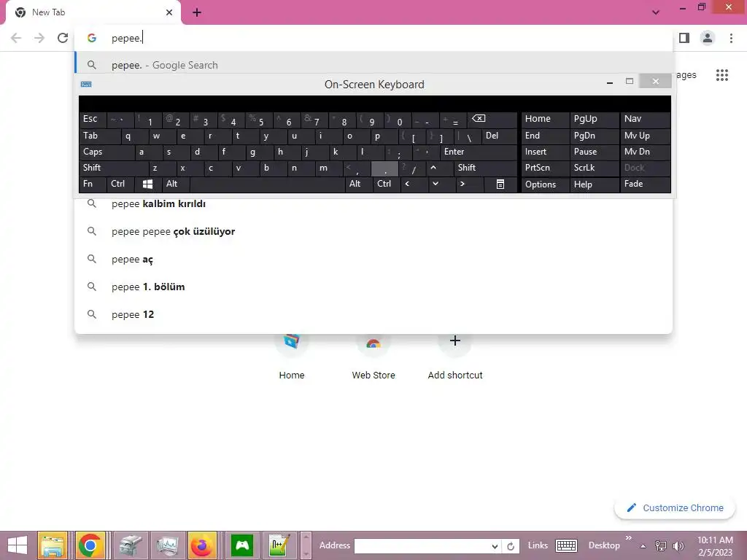This screenshot has height=560, width=747.
Task: Click the Tab key on keyboard
Action: (99, 136)
